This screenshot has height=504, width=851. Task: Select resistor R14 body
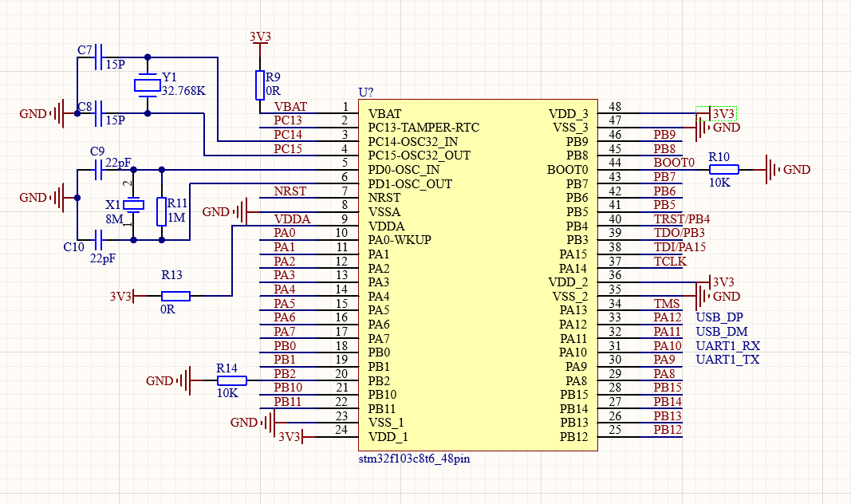point(232,381)
